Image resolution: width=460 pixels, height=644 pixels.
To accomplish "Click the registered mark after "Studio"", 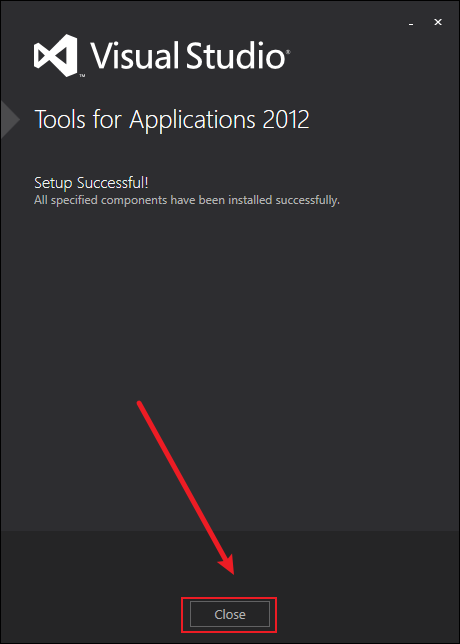I will click(288, 52).
